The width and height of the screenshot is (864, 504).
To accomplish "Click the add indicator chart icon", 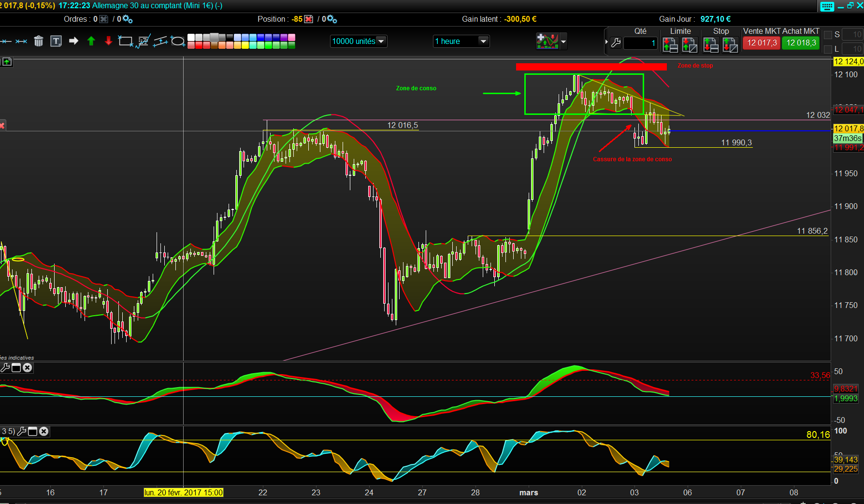I will click(x=547, y=41).
